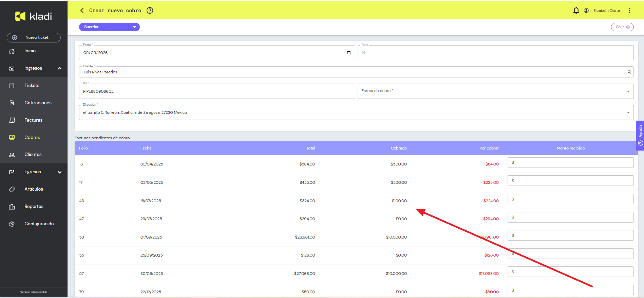Open the three-dot more options menu
This screenshot has width=644, height=298.
pyautogui.click(x=629, y=11)
